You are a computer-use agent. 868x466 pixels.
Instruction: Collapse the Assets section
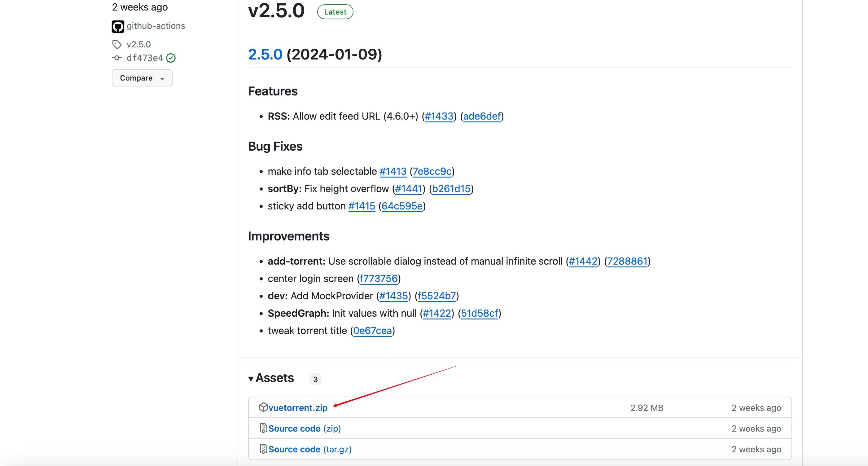click(271, 378)
